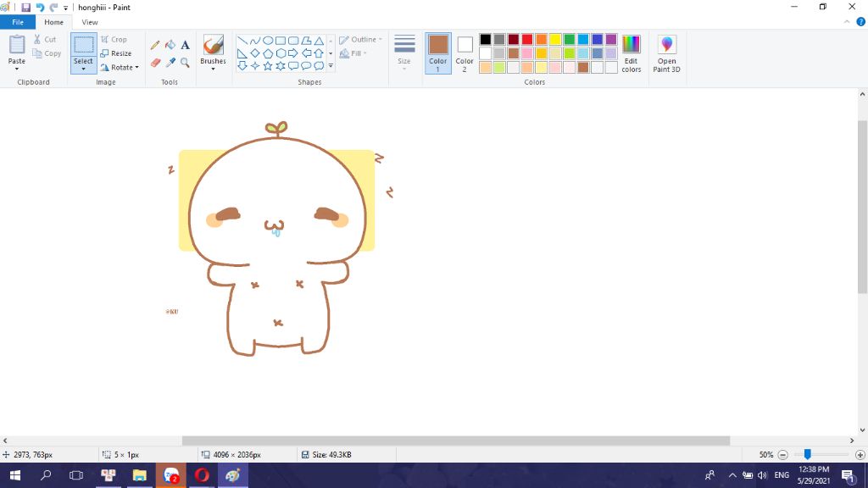Collapse the ribbon with the chevron
The width and height of the screenshot is (868, 488).
coord(847,22)
